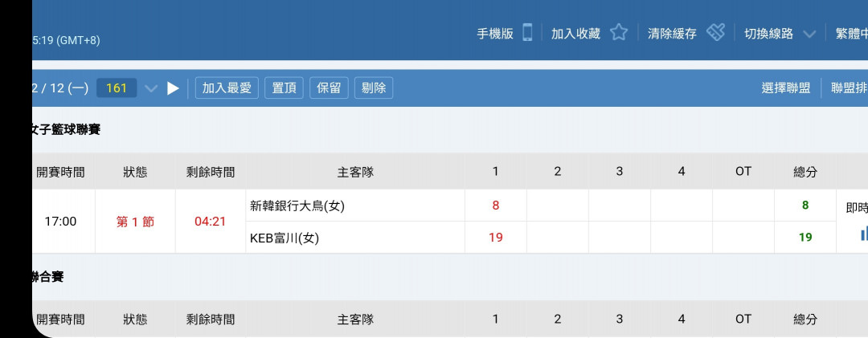Click the mobile phone icon for 手機版
This screenshot has width=868, height=338.
tap(528, 33)
